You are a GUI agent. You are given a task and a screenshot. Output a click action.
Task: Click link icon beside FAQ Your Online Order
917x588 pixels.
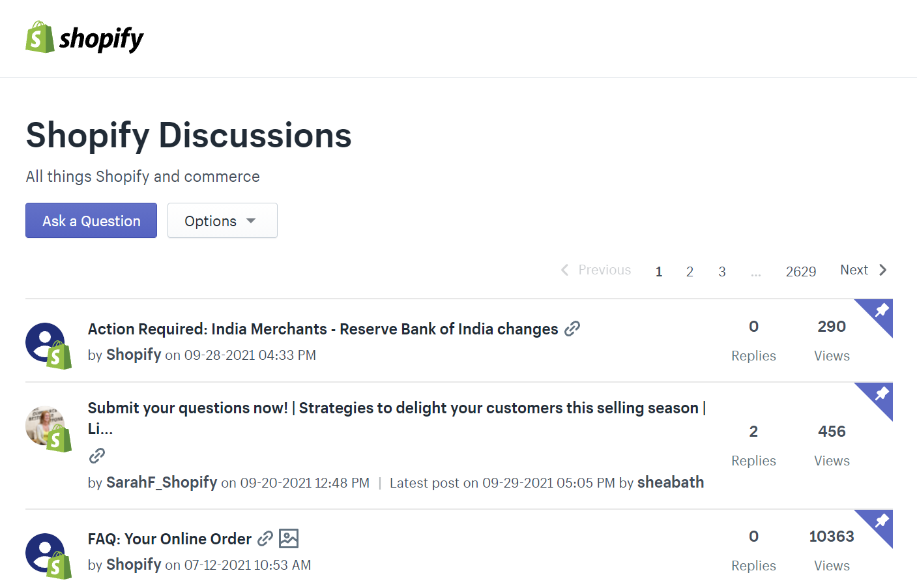tap(265, 538)
